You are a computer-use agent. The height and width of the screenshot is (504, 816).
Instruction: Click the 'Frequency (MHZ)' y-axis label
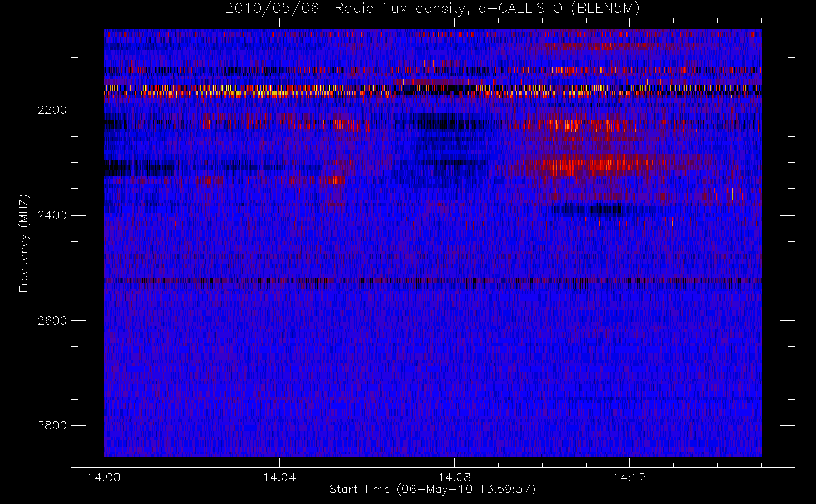pyautogui.click(x=24, y=243)
